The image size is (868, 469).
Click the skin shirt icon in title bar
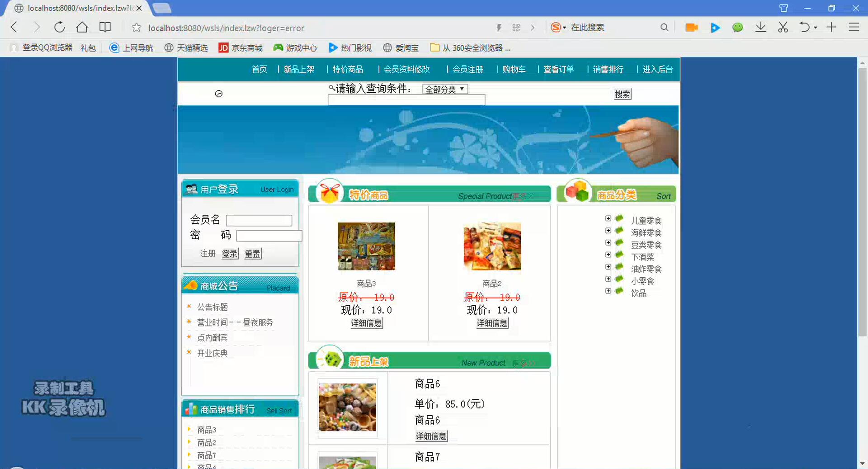(783, 8)
